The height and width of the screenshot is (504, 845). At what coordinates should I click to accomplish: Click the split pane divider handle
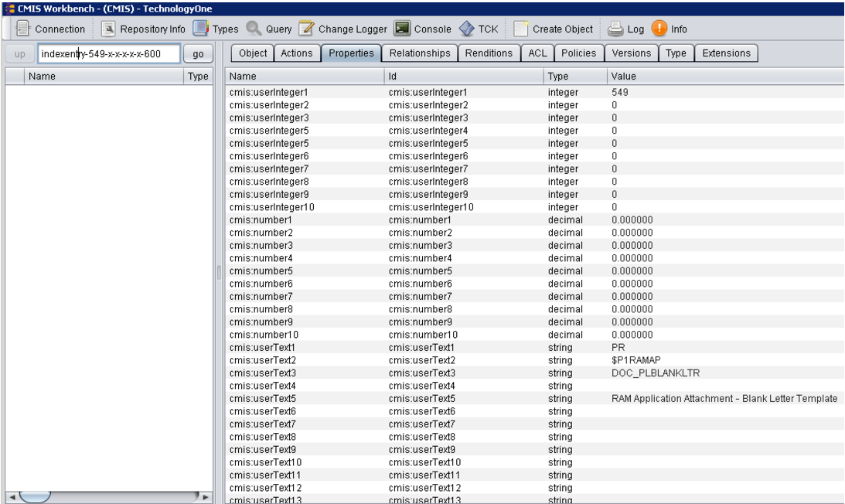pyautogui.click(x=219, y=272)
